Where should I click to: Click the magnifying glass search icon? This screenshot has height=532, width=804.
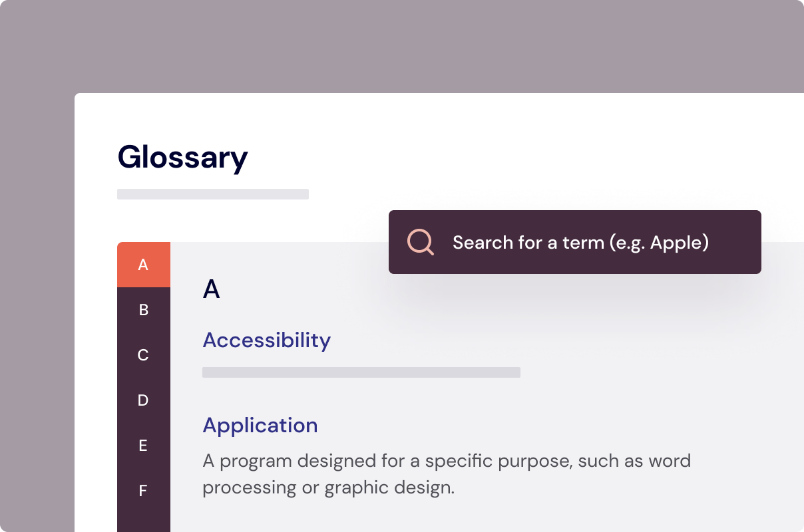[x=421, y=242]
